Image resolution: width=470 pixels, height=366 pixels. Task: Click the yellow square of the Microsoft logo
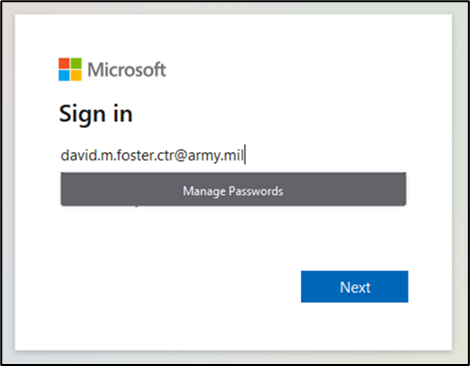[x=76, y=75]
